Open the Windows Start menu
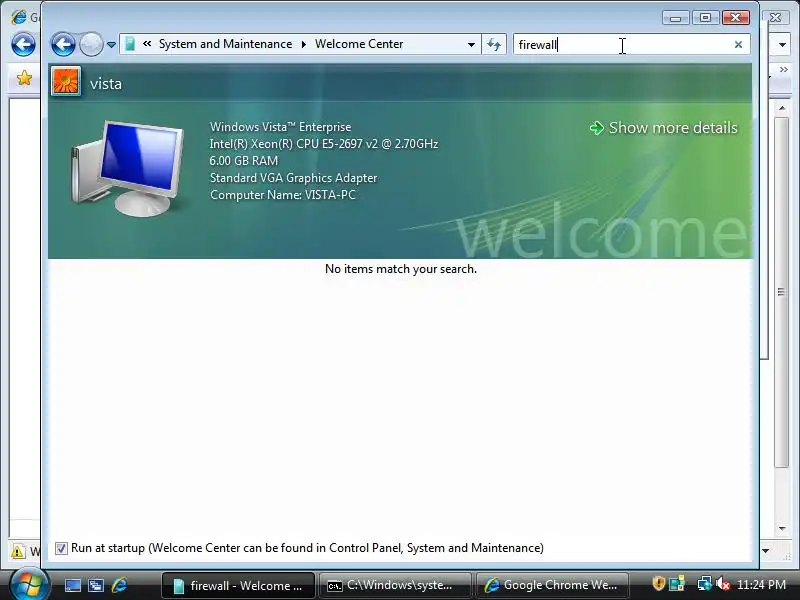The height and width of the screenshot is (600, 800). click(29, 585)
